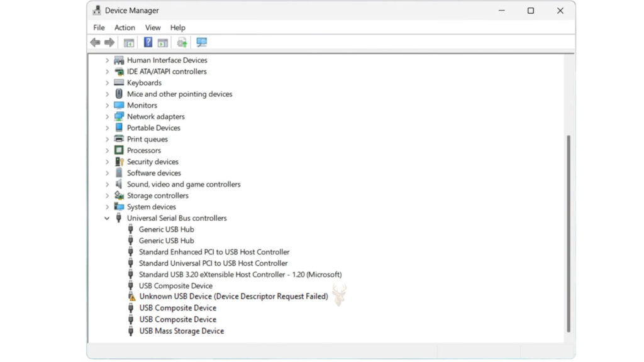Expand the Portable Devices node
Image resolution: width=644 pixels, height=362 pixels.
pos(107,128)
